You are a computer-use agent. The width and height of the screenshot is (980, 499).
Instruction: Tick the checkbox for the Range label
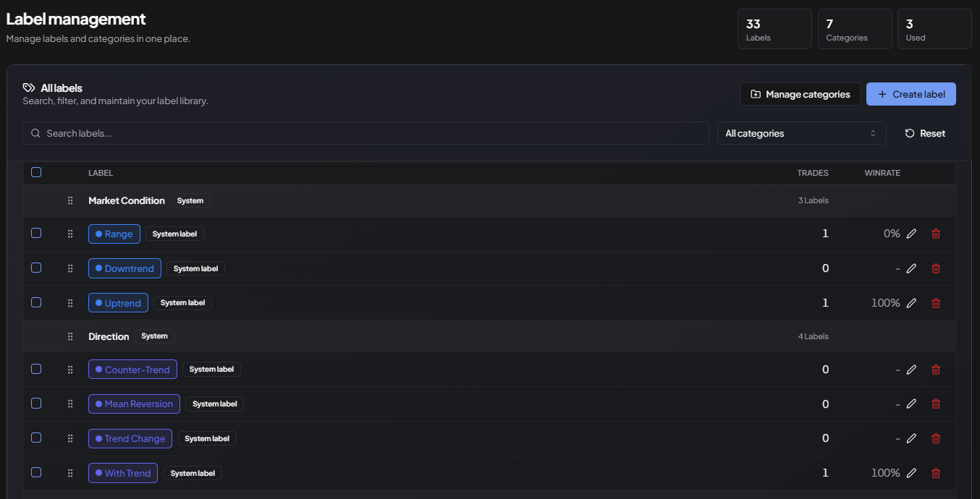pos(36,233)
